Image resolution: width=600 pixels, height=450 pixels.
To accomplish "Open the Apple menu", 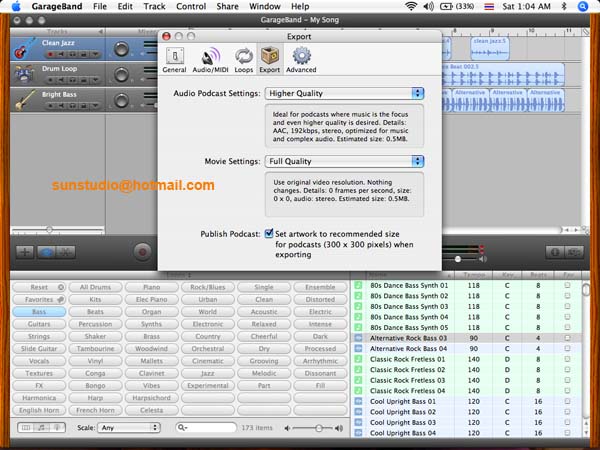I will tap(16, 7).
